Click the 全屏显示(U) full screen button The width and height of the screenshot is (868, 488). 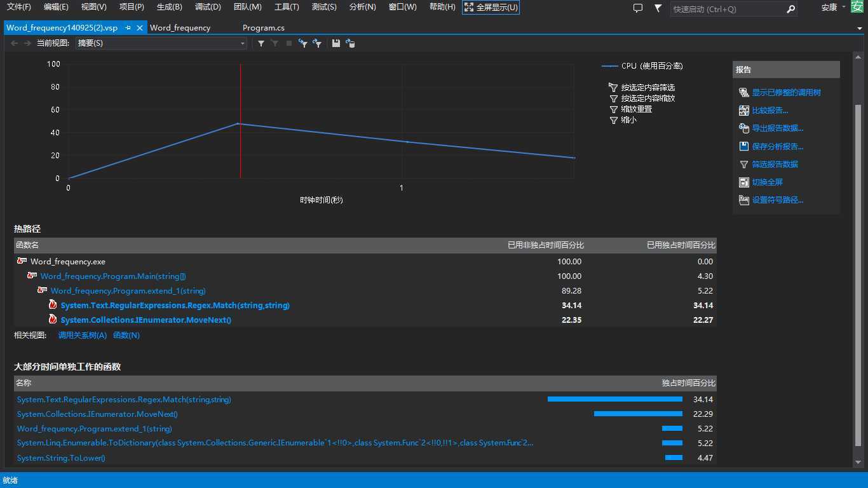(491, 8)
